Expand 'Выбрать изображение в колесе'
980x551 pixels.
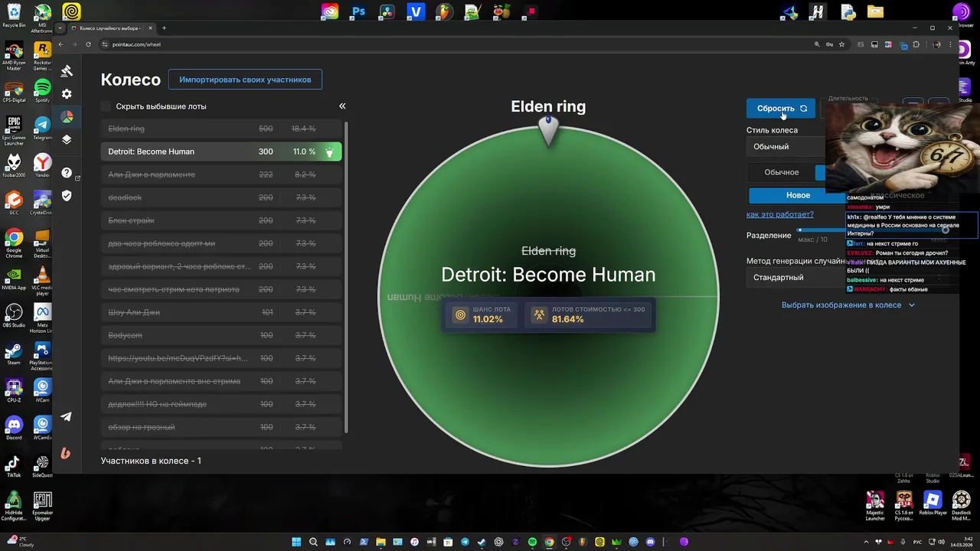point(848,305)
